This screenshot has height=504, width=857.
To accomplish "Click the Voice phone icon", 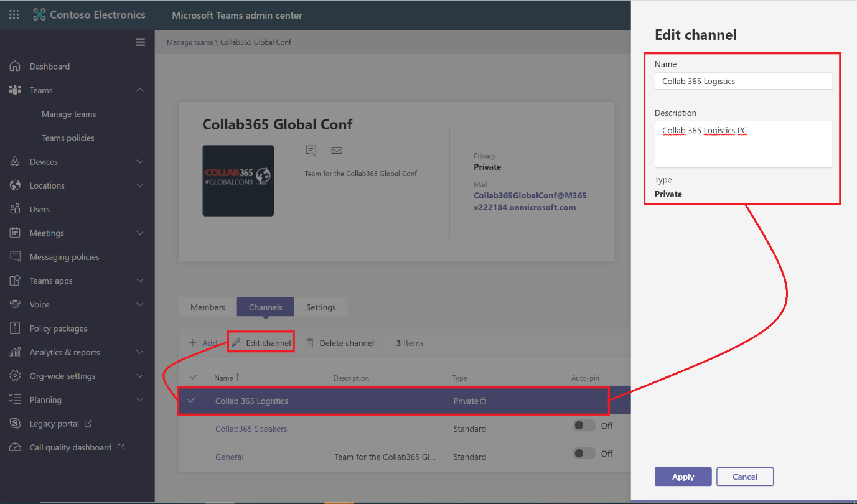I will [x=15, y=304].
